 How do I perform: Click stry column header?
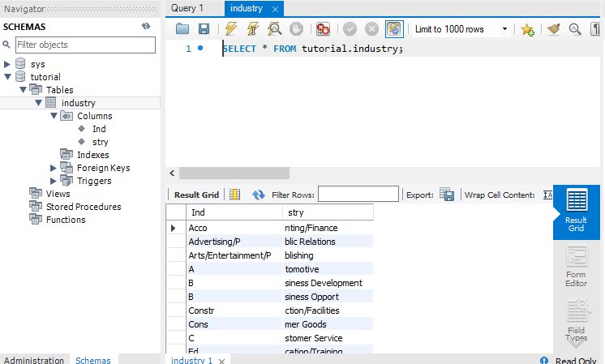[328, 212]
